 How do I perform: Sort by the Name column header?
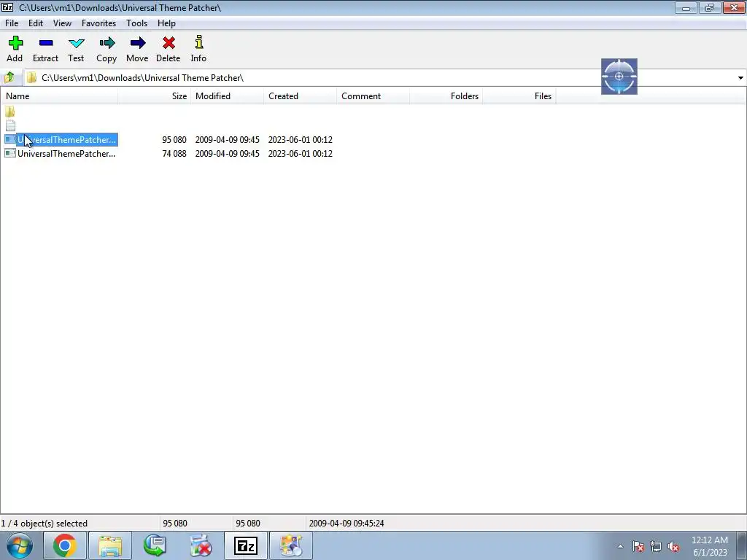[59, 96]
